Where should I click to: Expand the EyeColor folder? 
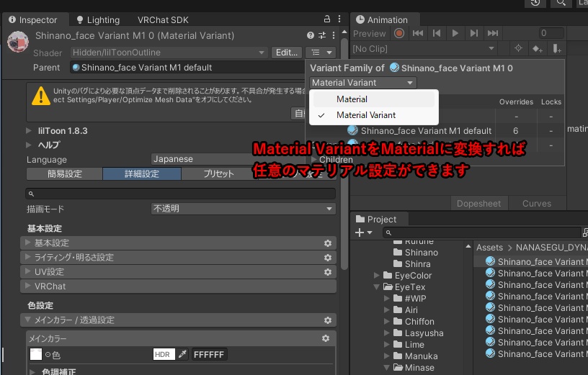click(376, 276)
